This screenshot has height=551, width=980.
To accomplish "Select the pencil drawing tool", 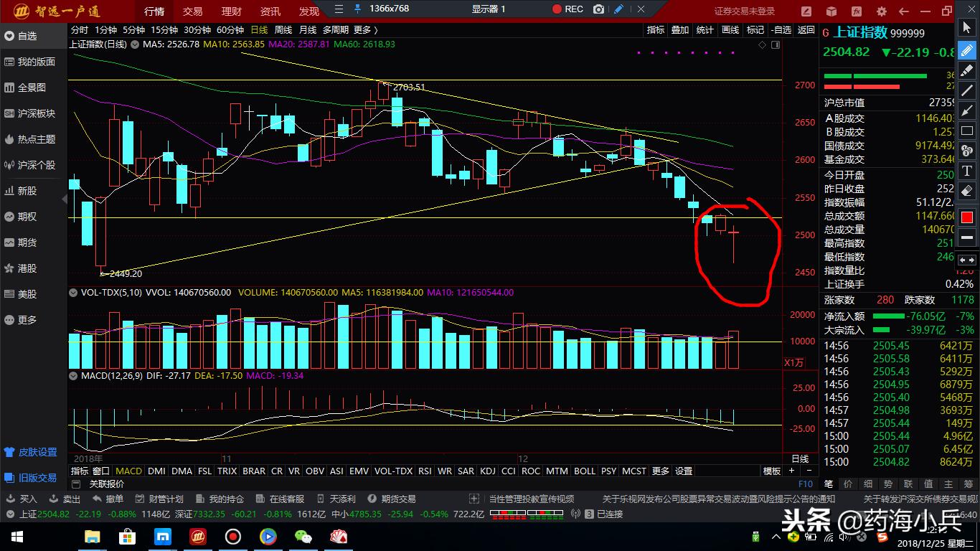I will point(966,50).
